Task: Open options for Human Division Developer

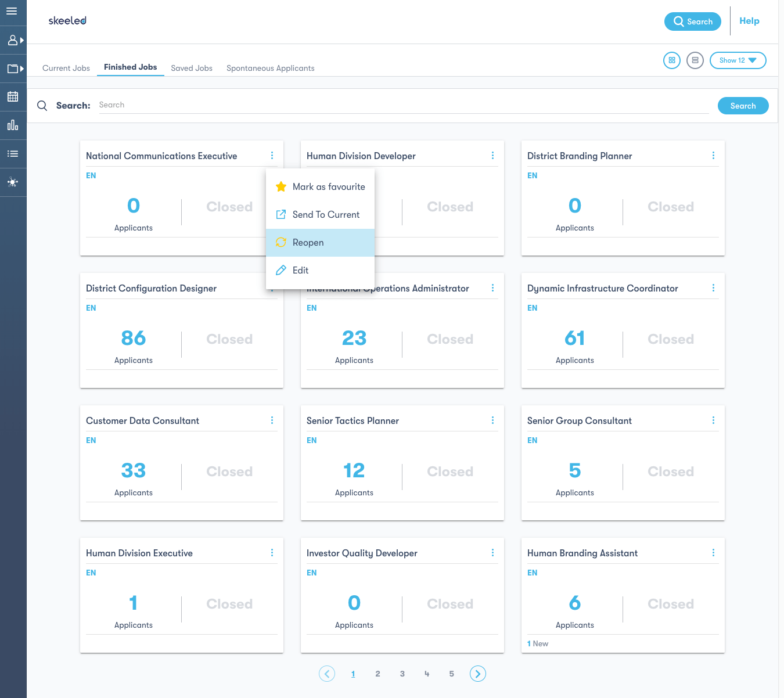Action: [492, 156]
